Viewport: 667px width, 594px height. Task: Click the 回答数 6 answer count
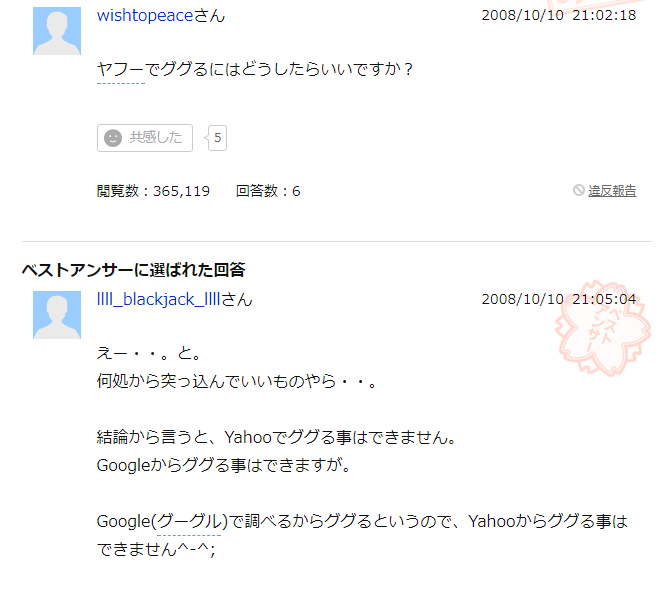[x=268, y=191]
